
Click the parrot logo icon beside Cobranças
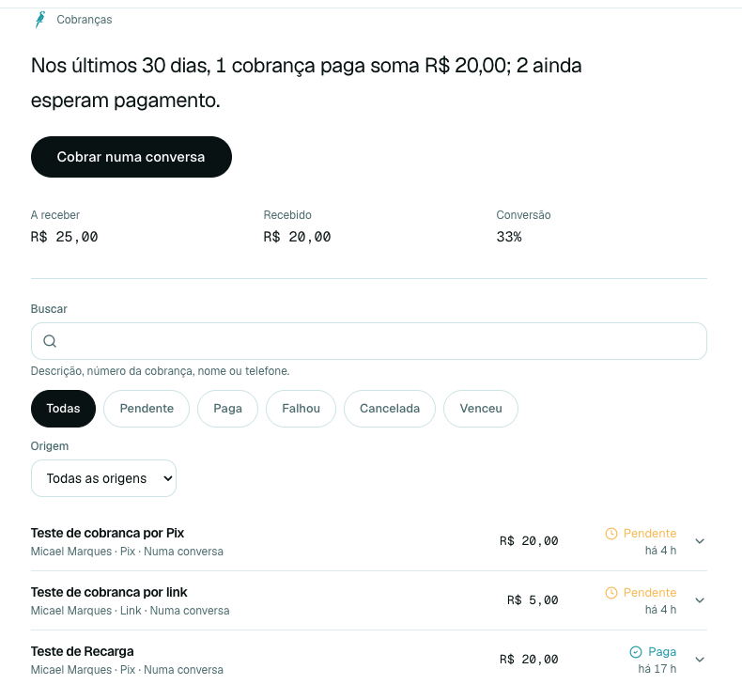coord(40,20)
